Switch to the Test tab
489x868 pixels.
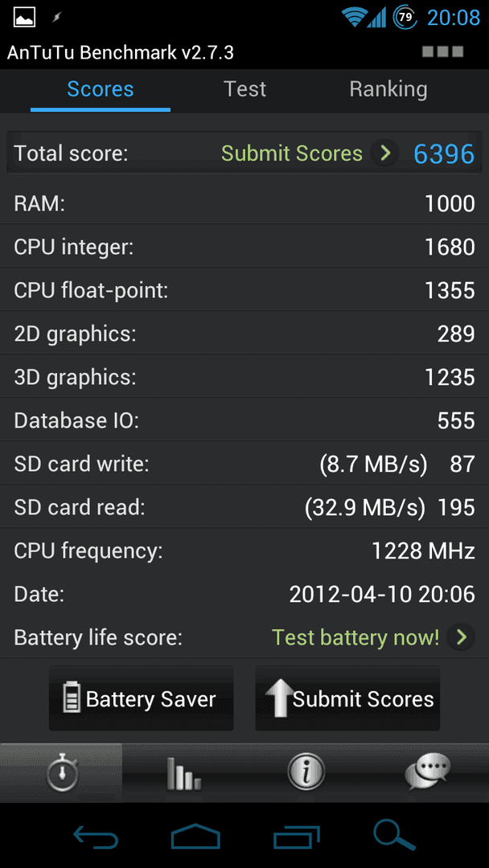pos(244,89)
